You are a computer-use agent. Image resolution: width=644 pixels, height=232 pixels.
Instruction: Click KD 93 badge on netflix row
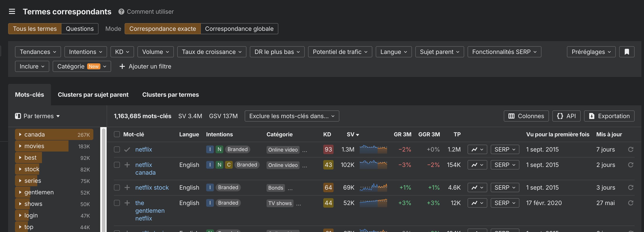[x=328, y=150]
